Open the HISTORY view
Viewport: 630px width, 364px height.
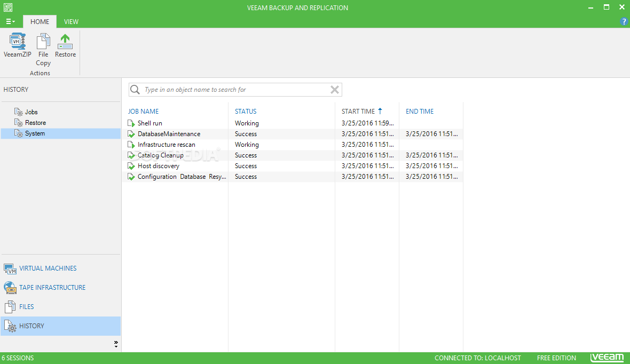coord(60,326)
